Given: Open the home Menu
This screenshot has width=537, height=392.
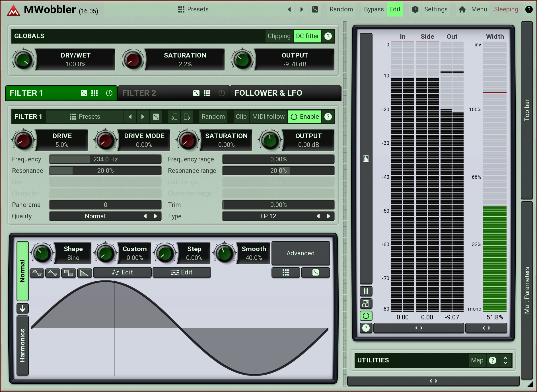Looking at the screenshot, I should pyautogui.click(x=473, y=9).
